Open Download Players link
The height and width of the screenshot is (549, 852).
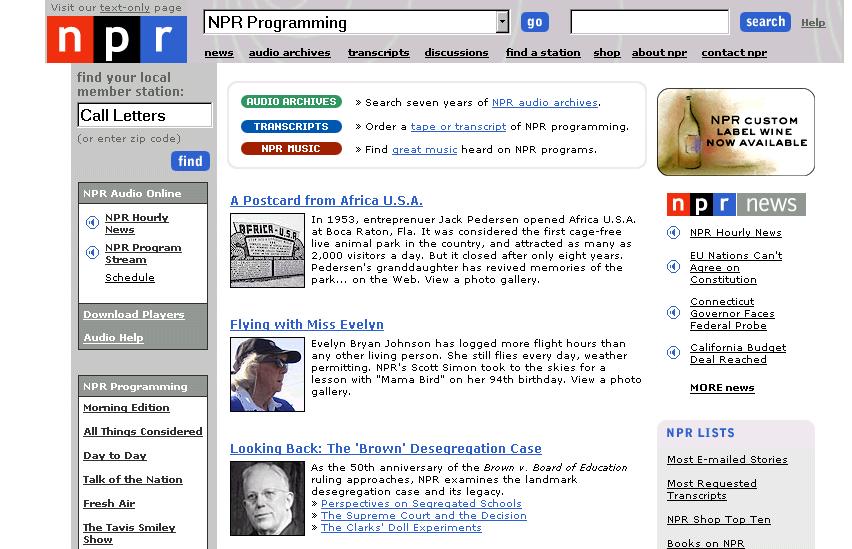coord(134,315)
